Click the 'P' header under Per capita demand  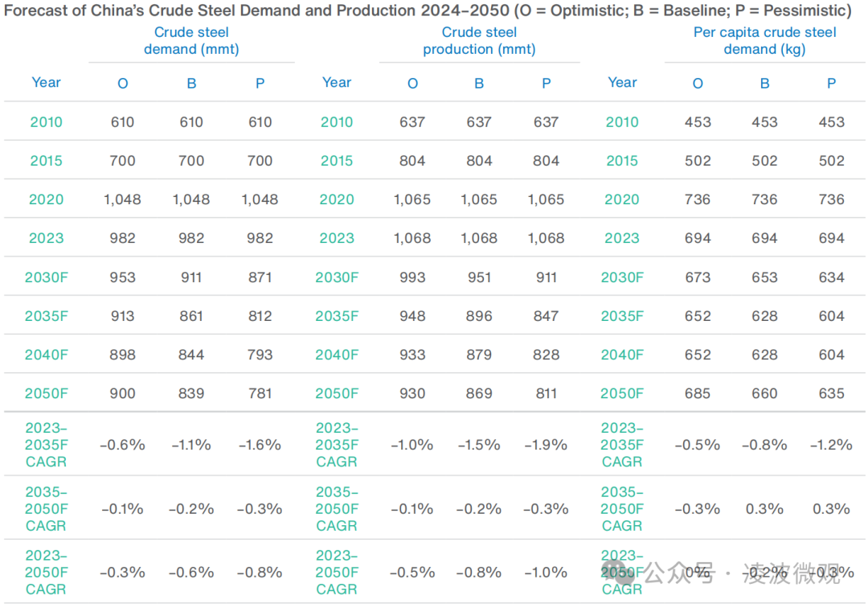(x=831, y=83)
